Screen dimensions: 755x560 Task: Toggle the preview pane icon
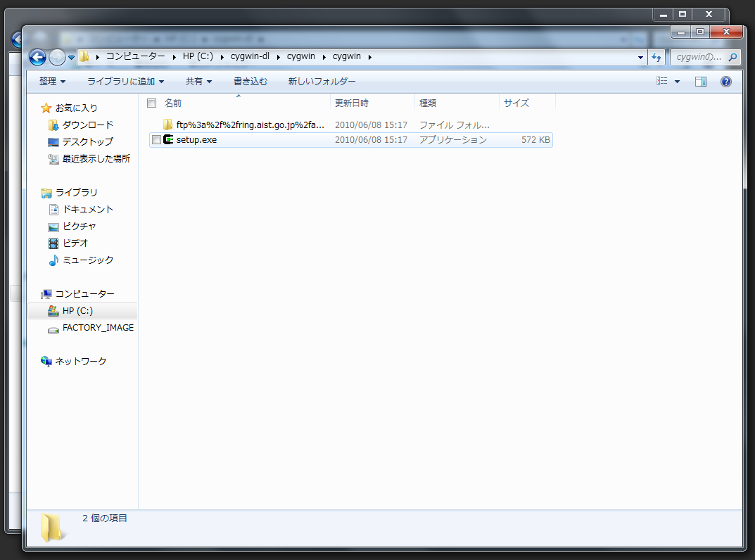coord(700,82)
